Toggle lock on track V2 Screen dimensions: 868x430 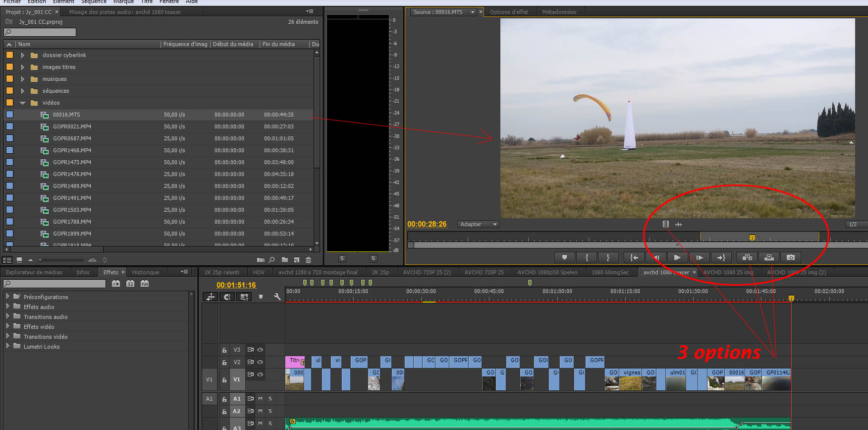pyautogui.click(x=224, y=363)
